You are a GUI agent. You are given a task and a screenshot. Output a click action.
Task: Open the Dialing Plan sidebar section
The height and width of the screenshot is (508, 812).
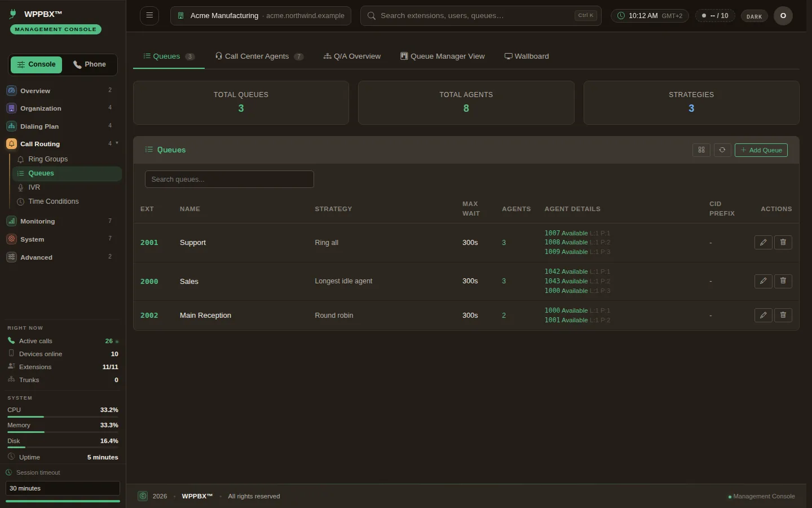(63, 126)
